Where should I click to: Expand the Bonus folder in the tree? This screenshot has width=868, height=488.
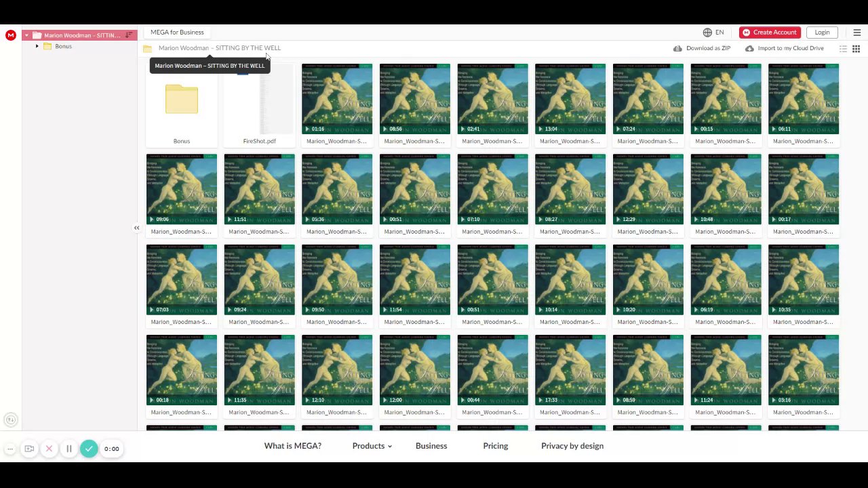[37, 46]
